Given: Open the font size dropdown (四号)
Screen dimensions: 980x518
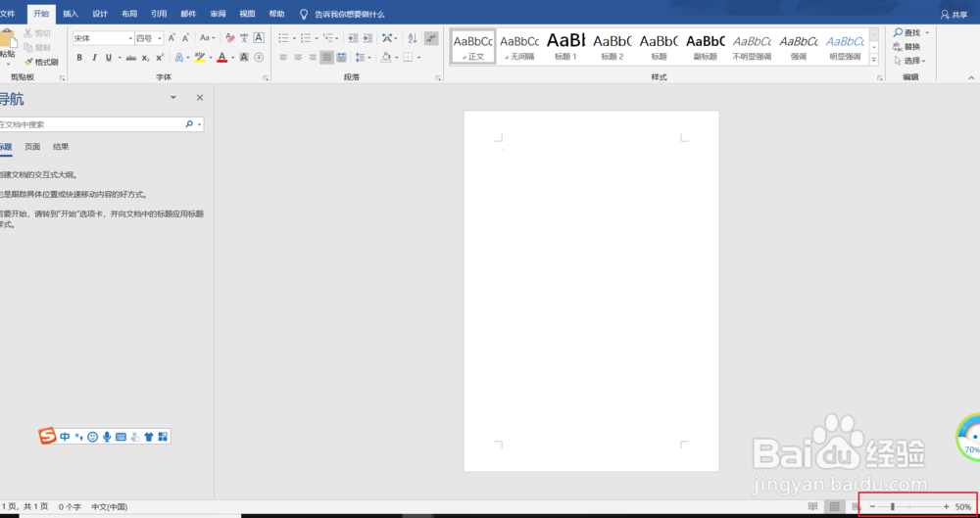Looking at the screenshot, I should (x=160, y=38).
